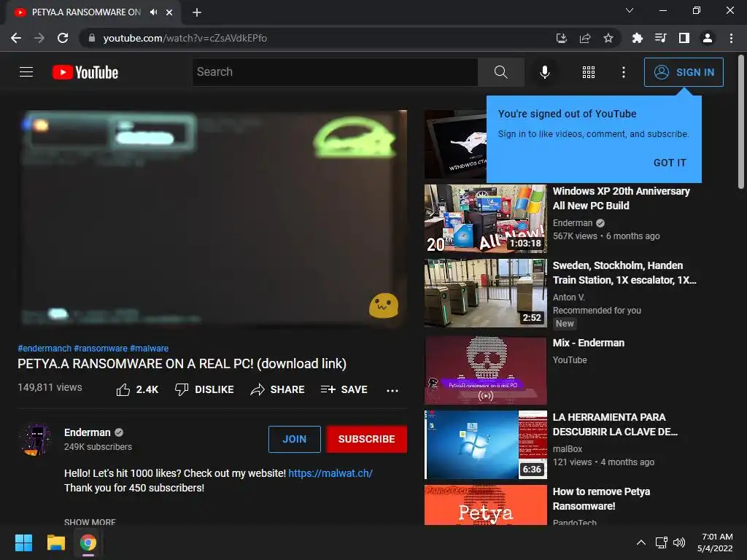Open a new browser tab
The image size is (747, 560).
(197, 12)
